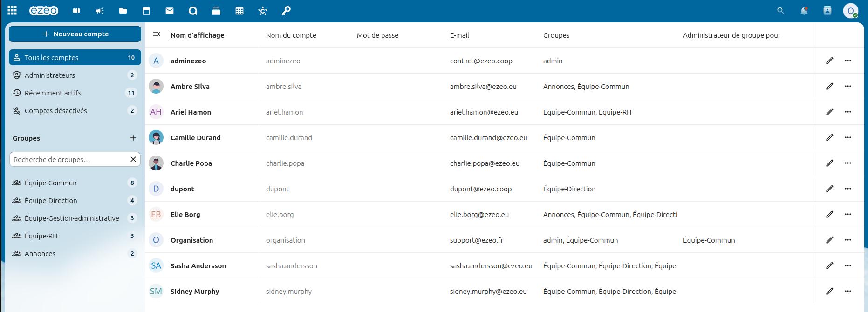The image size is (868, 312).
Task: Open the Passwords key app
Action: [286, 11]
